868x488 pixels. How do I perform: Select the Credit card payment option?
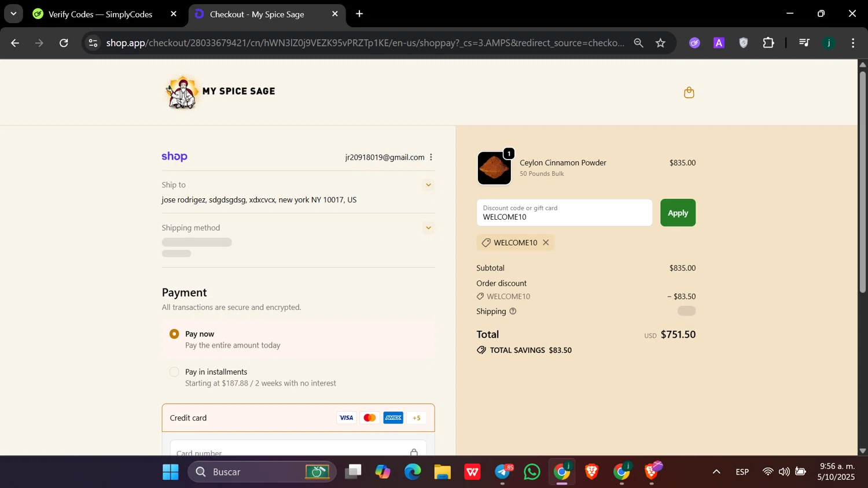[298, 418]
